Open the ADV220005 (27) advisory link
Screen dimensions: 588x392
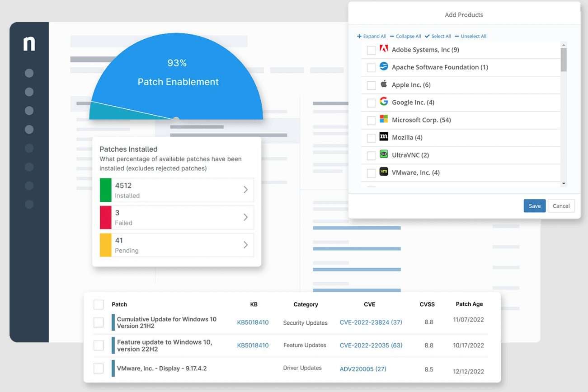[x=363, y=369]
